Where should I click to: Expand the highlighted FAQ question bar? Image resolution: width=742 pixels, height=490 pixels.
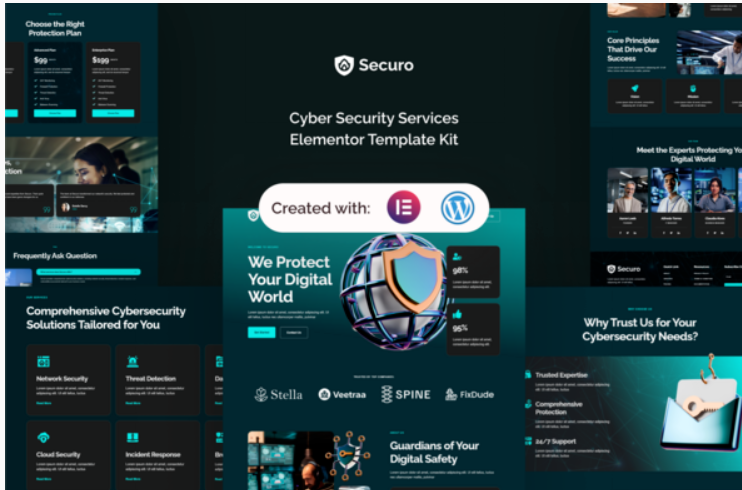click(x=88, y=272)
